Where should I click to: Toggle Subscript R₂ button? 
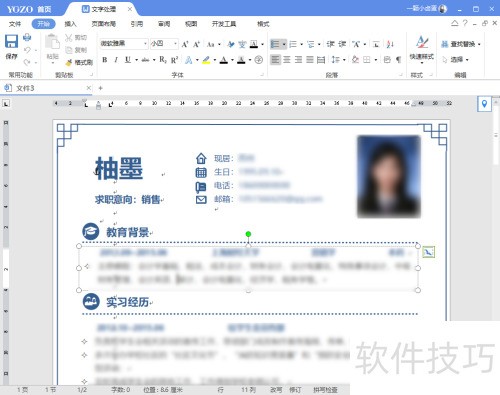coord(163,60)
